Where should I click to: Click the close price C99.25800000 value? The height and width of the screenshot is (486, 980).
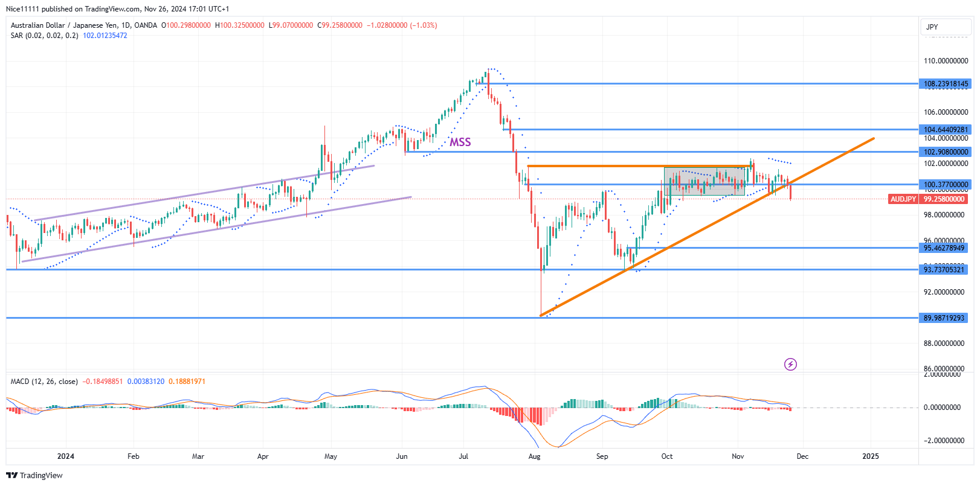click(x=340, y=25)
